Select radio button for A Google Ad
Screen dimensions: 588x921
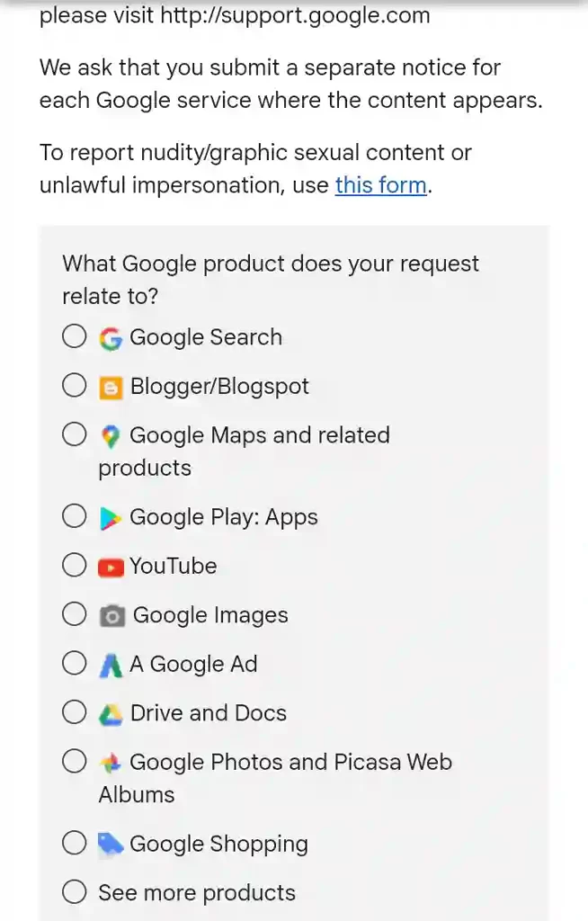coord(75,665)
